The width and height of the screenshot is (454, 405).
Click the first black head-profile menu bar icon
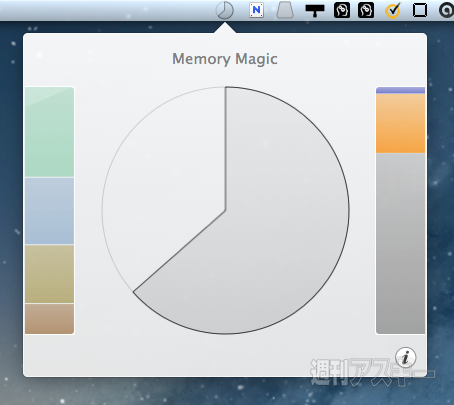click(x=342, y=10)
